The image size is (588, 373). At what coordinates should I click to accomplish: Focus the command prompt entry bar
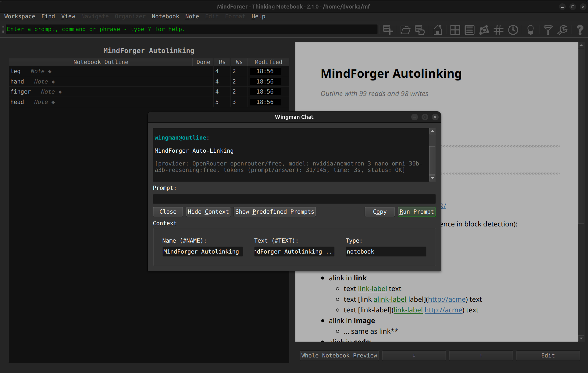pyautogui.click(x=191, y=29)
